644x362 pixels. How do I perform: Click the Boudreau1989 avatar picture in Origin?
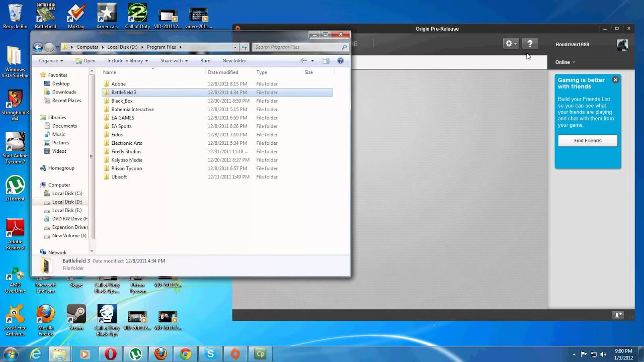coord(622,45)
